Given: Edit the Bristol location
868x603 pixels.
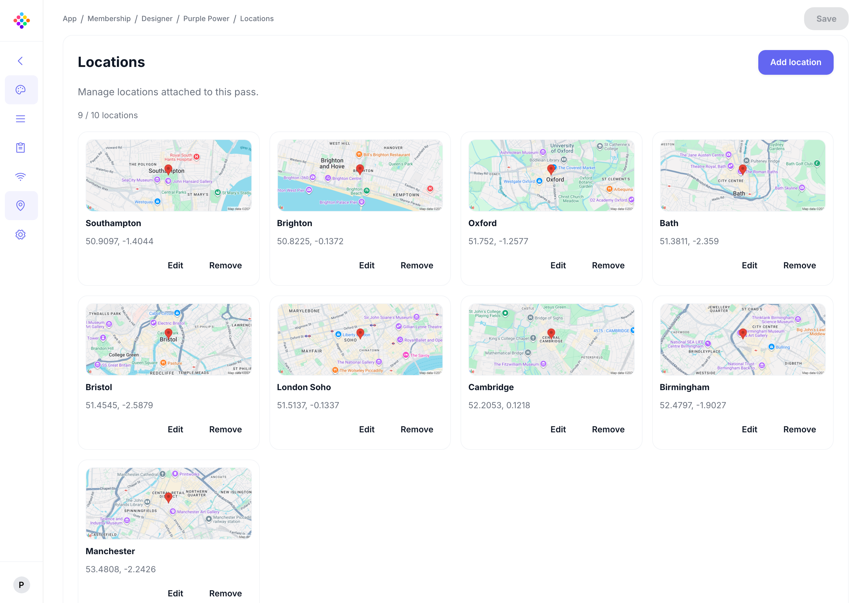Looking at the screenshot, I should tap(175, 429).
